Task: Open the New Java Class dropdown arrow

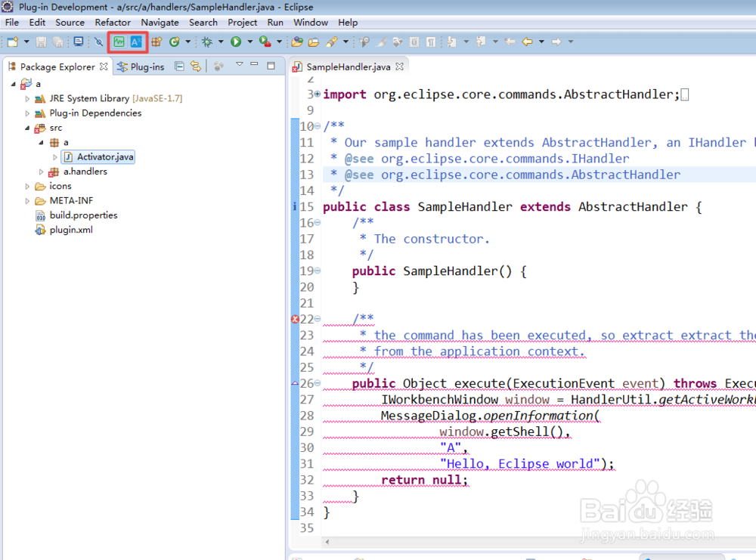Action: 187,42
